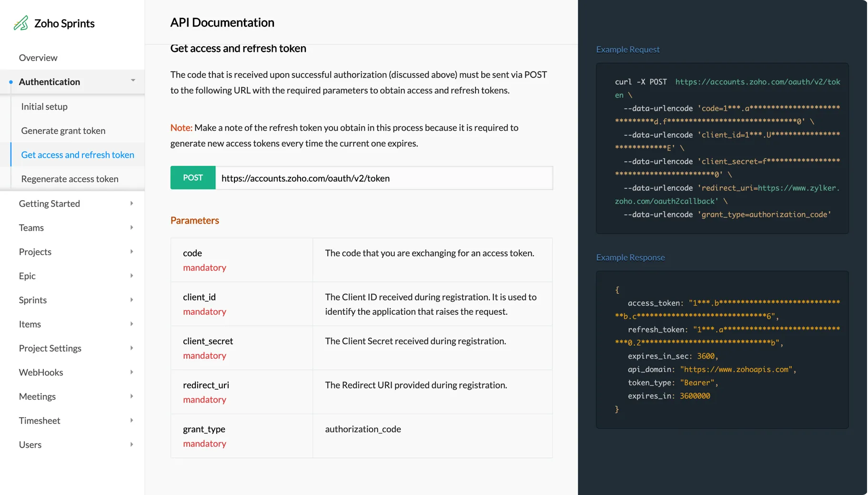
Task: Click the oauth/v2/token endpoint URL field
Action: point(384,178)
